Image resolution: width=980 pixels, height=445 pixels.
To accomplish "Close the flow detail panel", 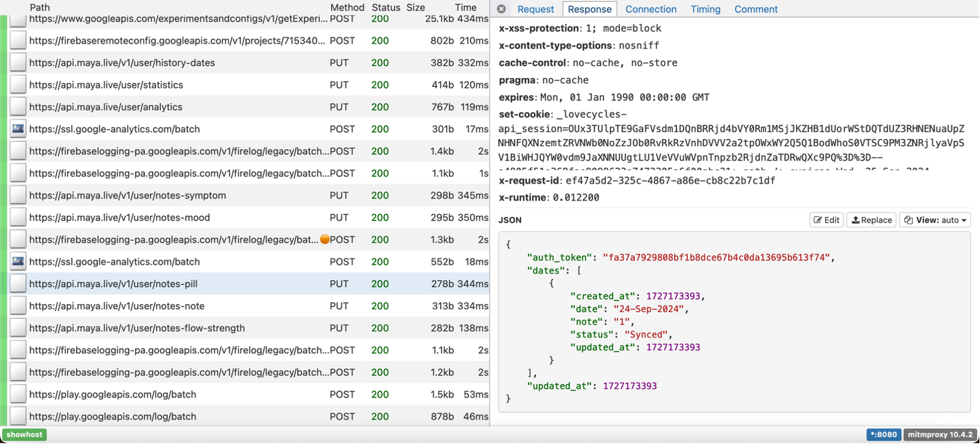I will click(x=501, y=9).
